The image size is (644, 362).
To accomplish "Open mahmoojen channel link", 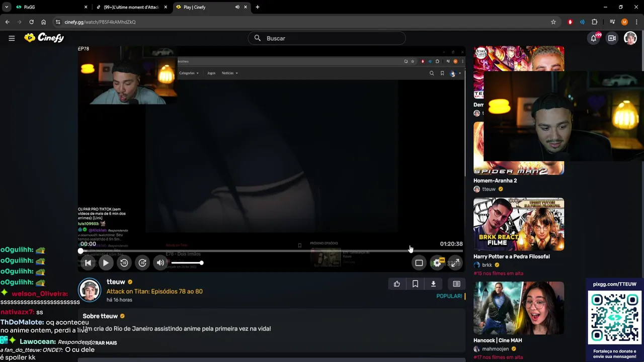I will click(x=495, y=349).
